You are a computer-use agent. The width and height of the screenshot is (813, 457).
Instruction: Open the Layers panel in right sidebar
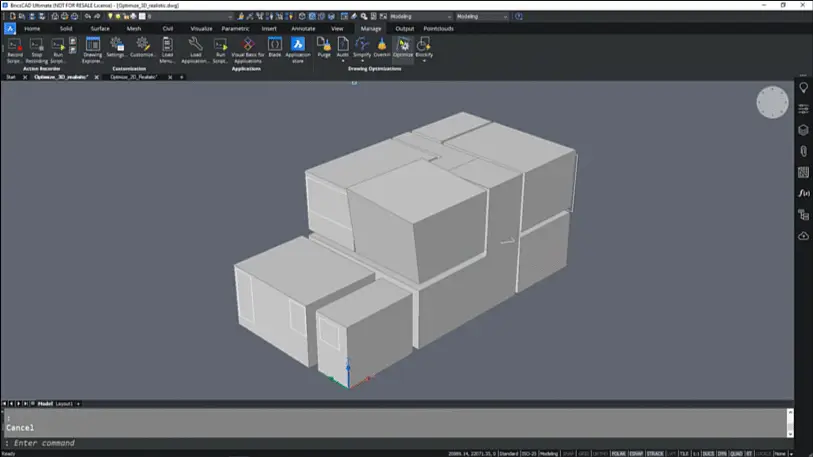[x=803, y=130]
